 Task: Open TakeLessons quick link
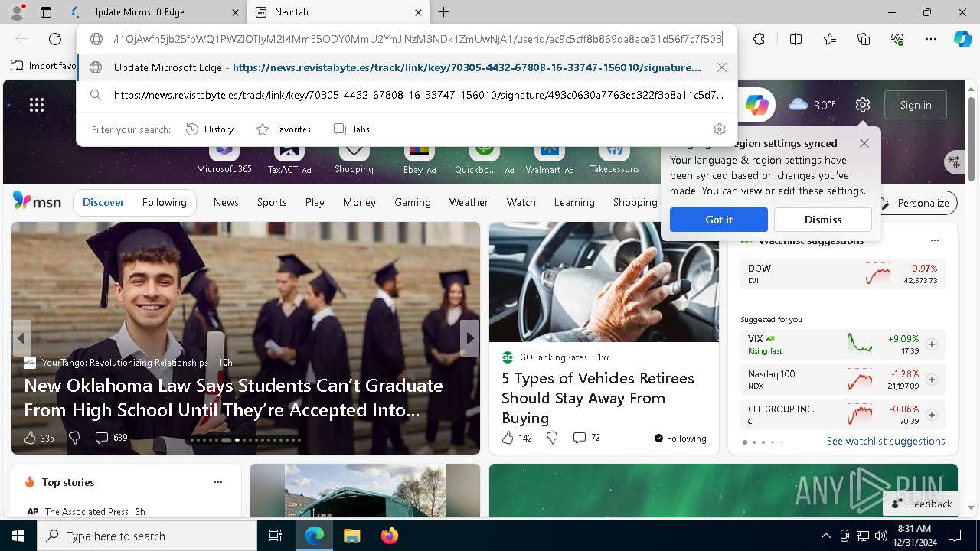pos(615,158)
